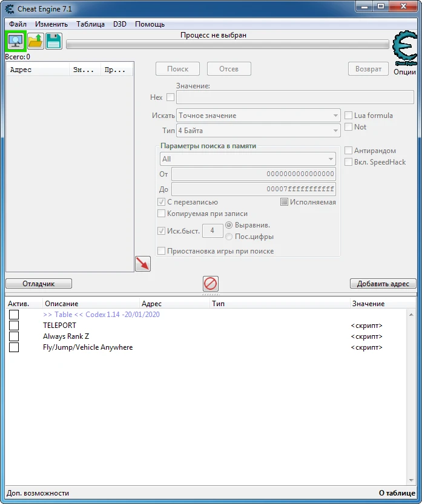
Task: Select the TELEPORT entry
Action: 59,326
